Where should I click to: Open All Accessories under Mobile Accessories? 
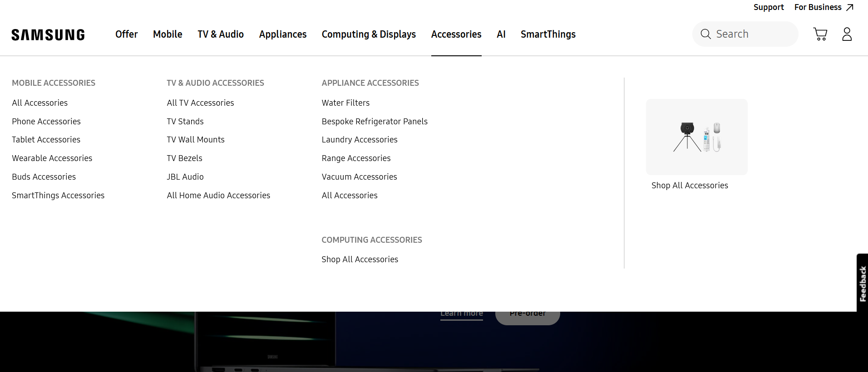(x=40, y=103)
